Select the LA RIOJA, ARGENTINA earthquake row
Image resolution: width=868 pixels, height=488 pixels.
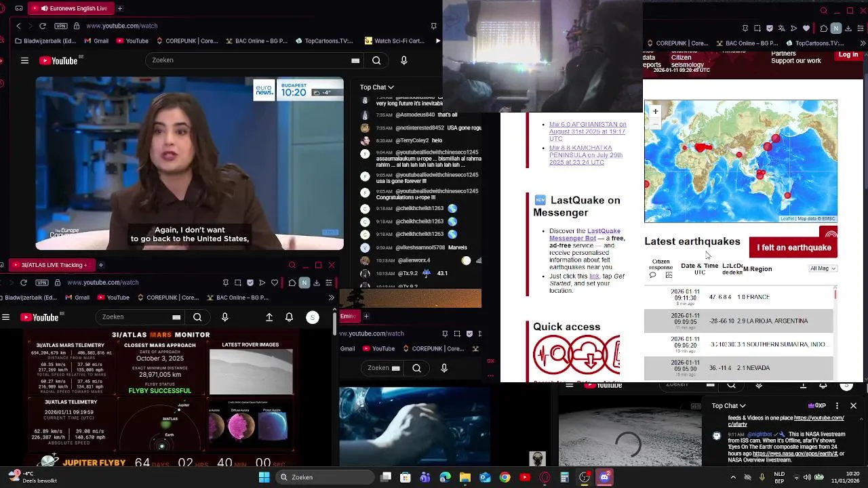click(x=738, y=321)
